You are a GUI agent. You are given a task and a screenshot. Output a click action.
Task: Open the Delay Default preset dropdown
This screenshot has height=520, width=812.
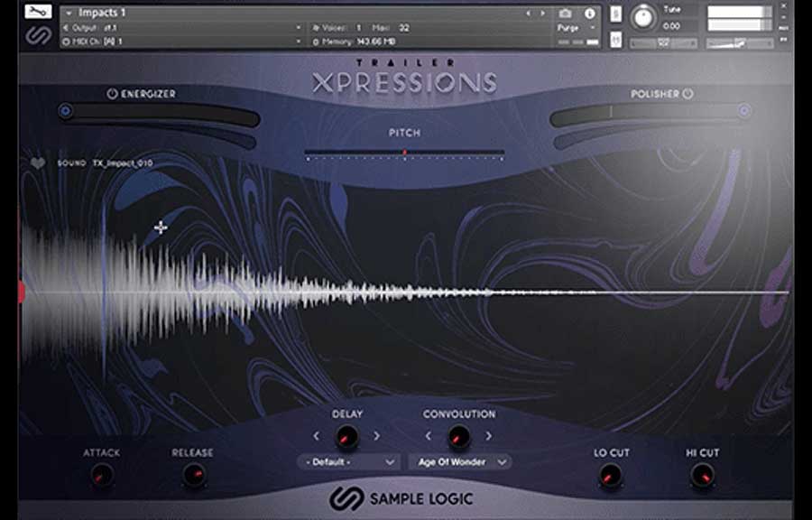348,461
